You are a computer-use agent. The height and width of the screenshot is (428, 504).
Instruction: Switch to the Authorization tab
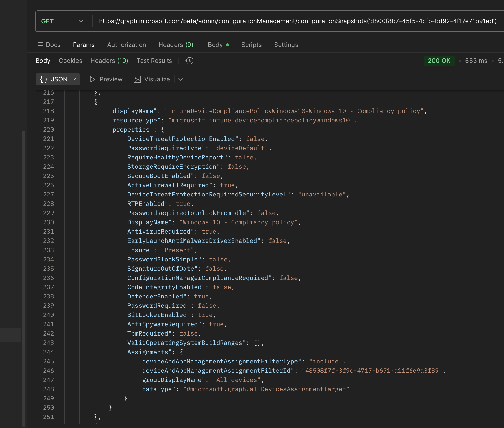126,45
